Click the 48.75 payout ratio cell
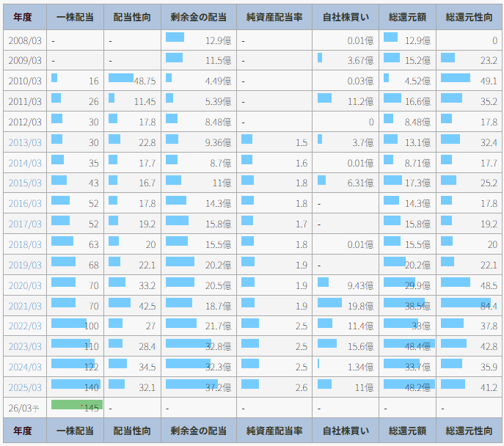The image size is (504, 446). [x=132, y=81]
